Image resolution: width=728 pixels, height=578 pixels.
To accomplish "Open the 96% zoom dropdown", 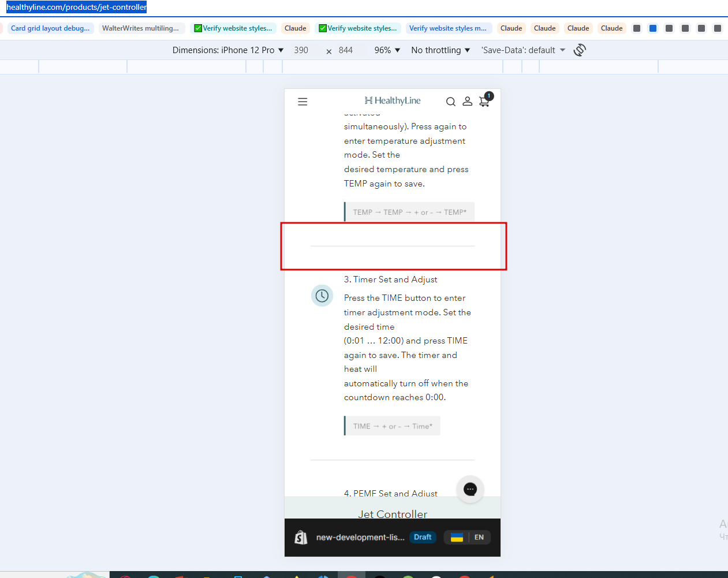I will (x=387, y=50).
